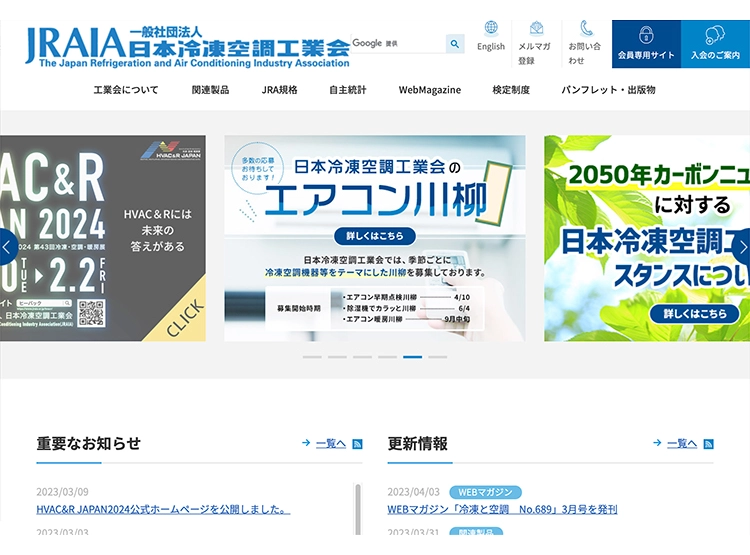Open the パンフレット・出版物 menu
The width and height of the screenshot is (750, 555).
coord(608,90)
